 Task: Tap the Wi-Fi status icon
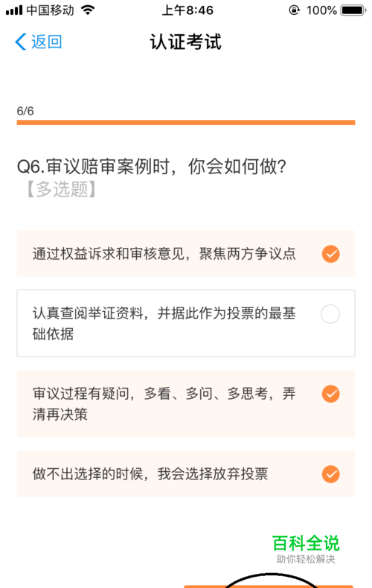87,10
